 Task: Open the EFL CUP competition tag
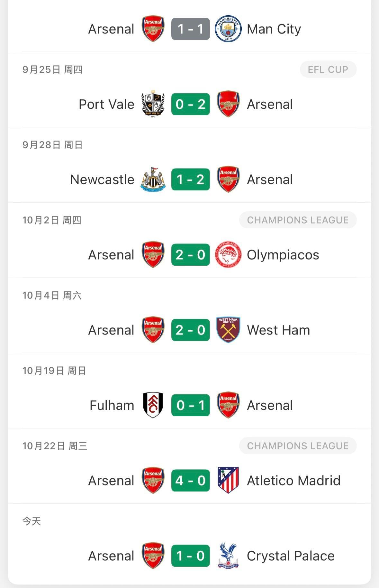(328, 69)
